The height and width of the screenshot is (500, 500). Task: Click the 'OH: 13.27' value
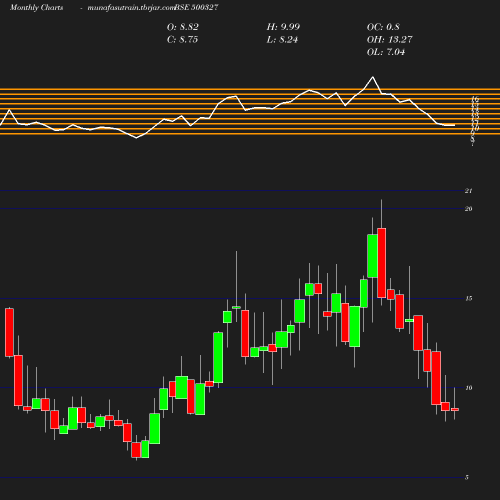389,40
